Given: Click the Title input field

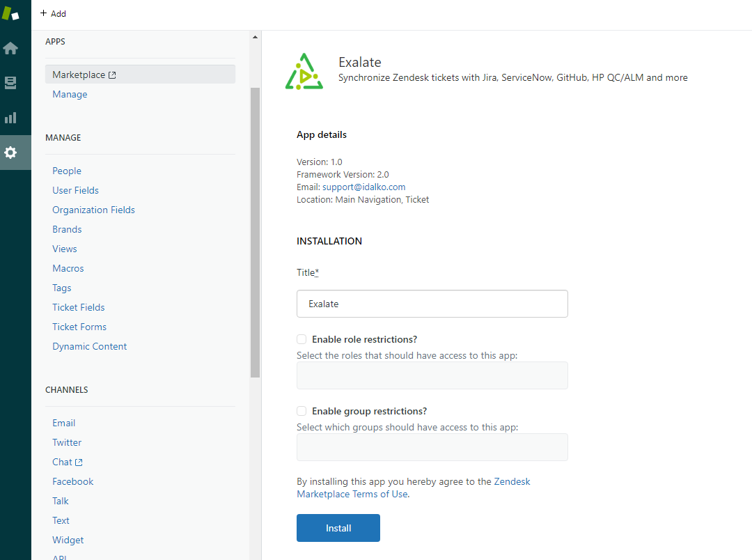Looking at the screenshot, I should [x=432, y=304].
